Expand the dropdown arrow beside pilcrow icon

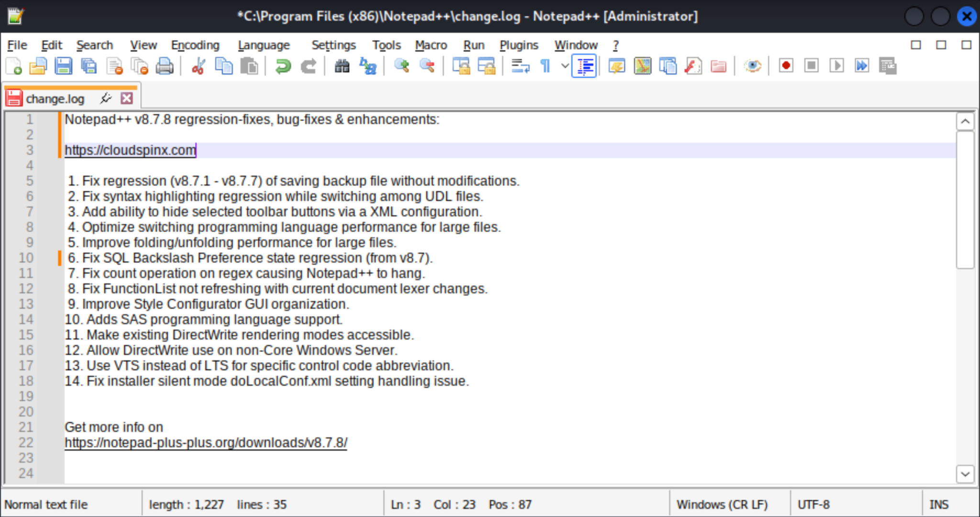[x=565, y=66]
